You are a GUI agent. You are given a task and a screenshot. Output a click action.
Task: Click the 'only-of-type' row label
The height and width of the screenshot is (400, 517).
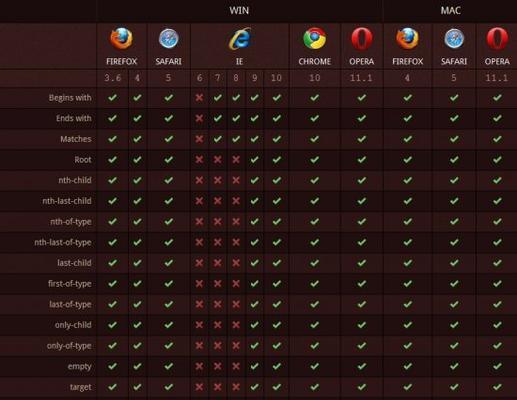pyautogui.click(x=69, y=346)
